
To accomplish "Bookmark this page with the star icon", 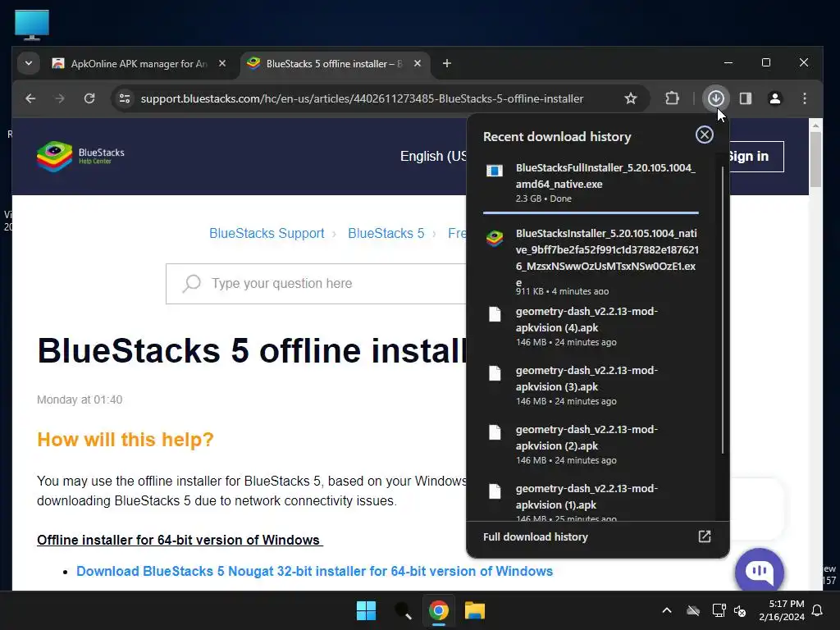I will click(631, 98).
